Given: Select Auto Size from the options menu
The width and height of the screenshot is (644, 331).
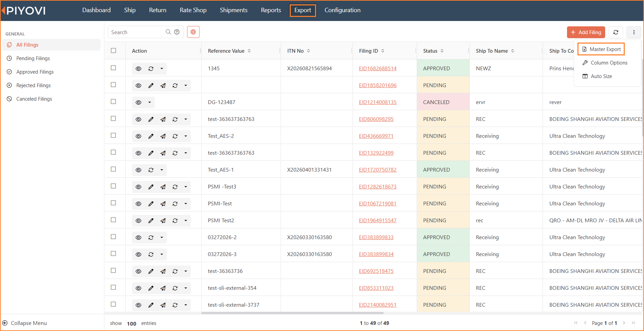Looking at the screenshot, I should pos(597,76).
